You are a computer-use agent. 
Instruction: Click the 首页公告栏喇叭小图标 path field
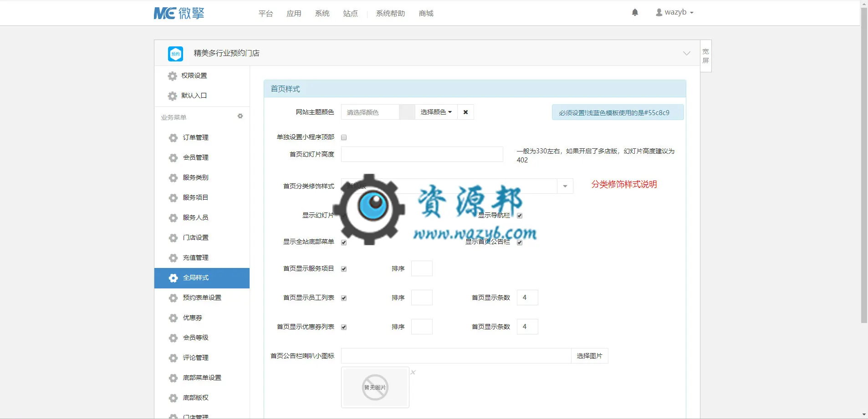[x=456, y=356]
